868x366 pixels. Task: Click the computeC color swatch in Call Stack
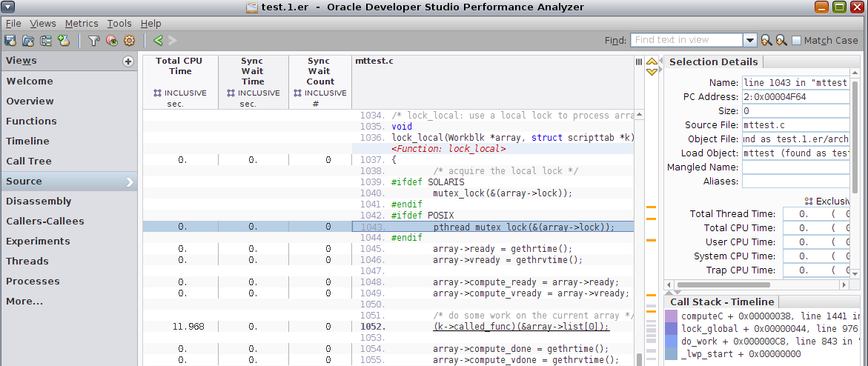tap(670, 316)
